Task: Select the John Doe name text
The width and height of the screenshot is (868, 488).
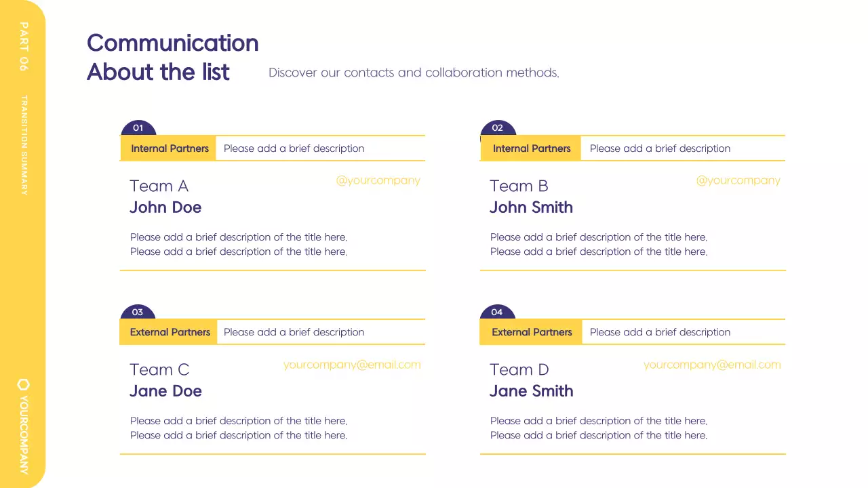Action: pyautogui.click(x=165, y=207)
